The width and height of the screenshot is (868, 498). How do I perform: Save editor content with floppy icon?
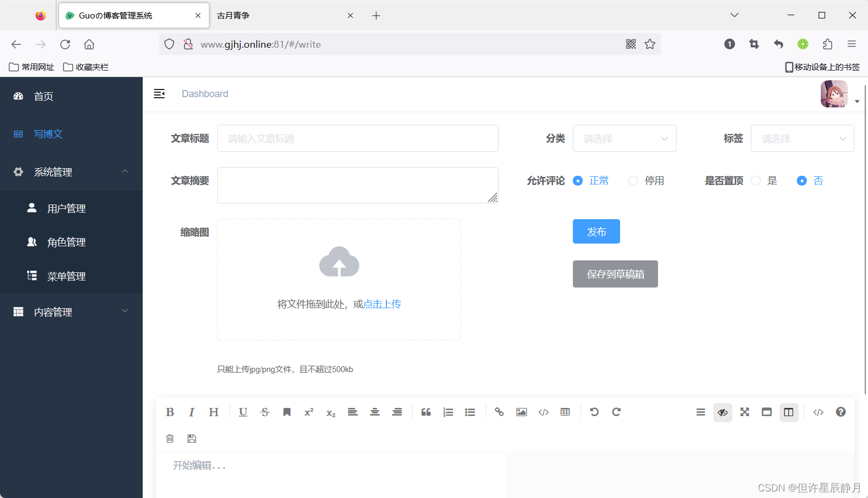[192, 438]
